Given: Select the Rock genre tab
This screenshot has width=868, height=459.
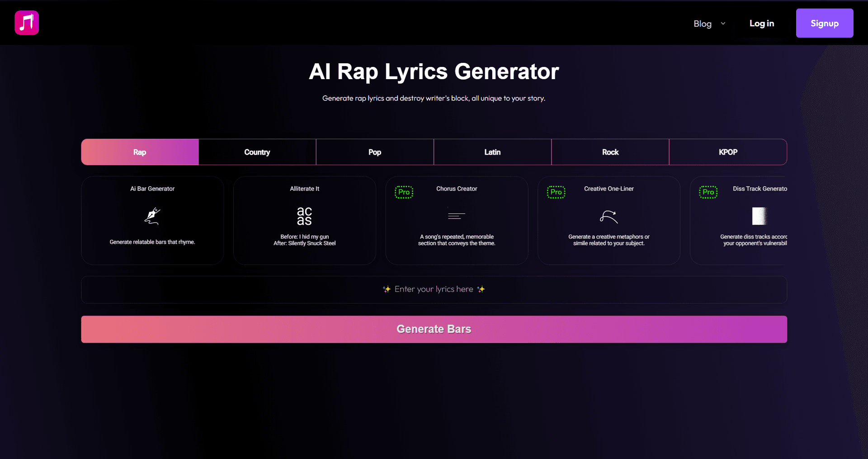Looking at the screenshot, I should click(609, 152).
